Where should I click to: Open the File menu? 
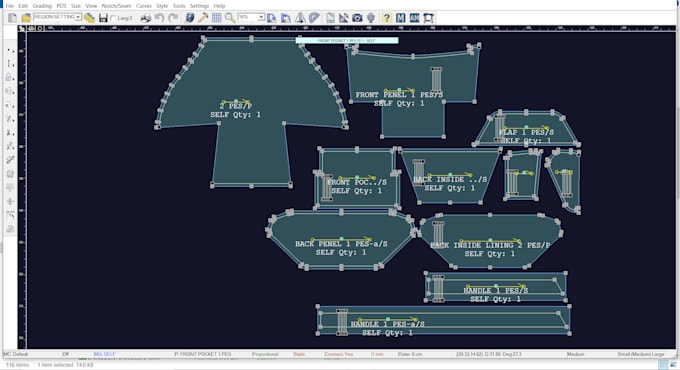click(x=9, y=6)
